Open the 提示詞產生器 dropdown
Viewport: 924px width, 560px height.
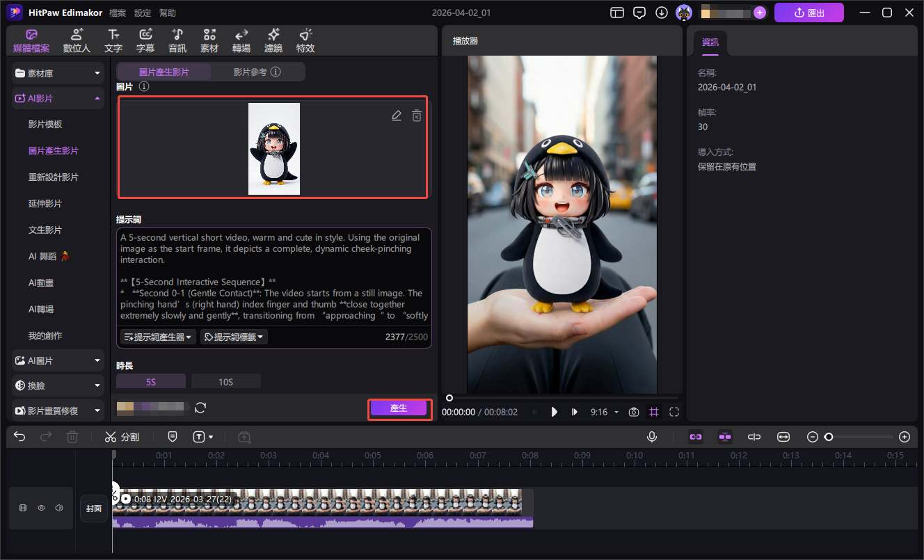[158, 337]
